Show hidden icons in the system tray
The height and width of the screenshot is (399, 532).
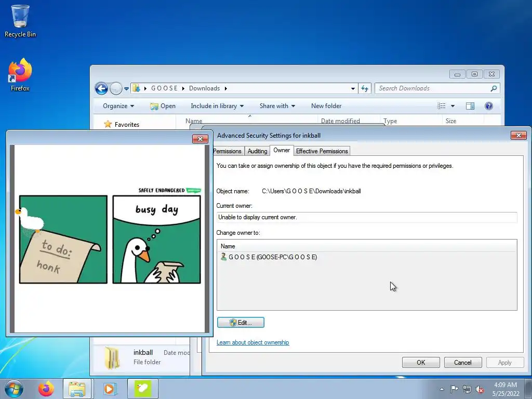click(442, 389)
